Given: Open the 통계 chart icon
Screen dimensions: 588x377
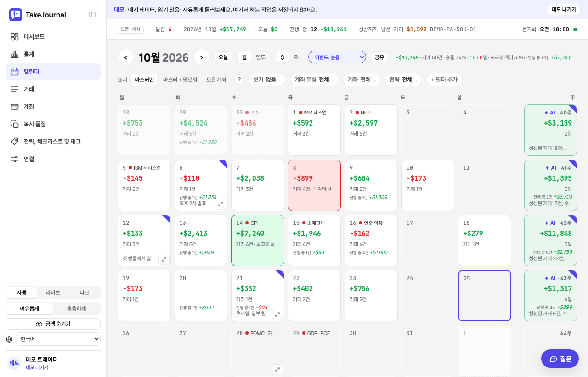Looking at the screenshot, I should coord(15,54).
